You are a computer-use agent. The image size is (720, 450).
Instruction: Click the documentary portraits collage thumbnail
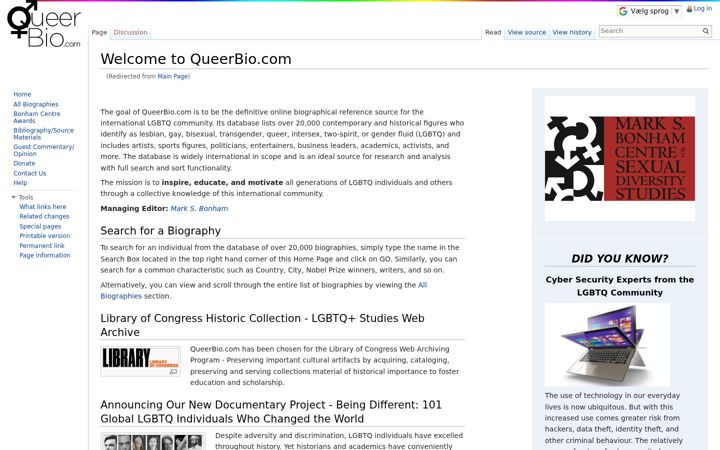click(x=153, y=442)
